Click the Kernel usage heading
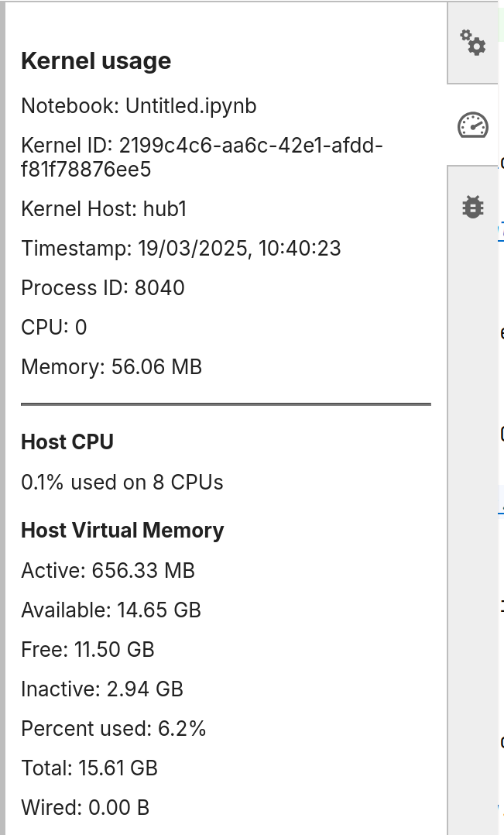This screenshot has width=504, height=835. tap(96, 60)
